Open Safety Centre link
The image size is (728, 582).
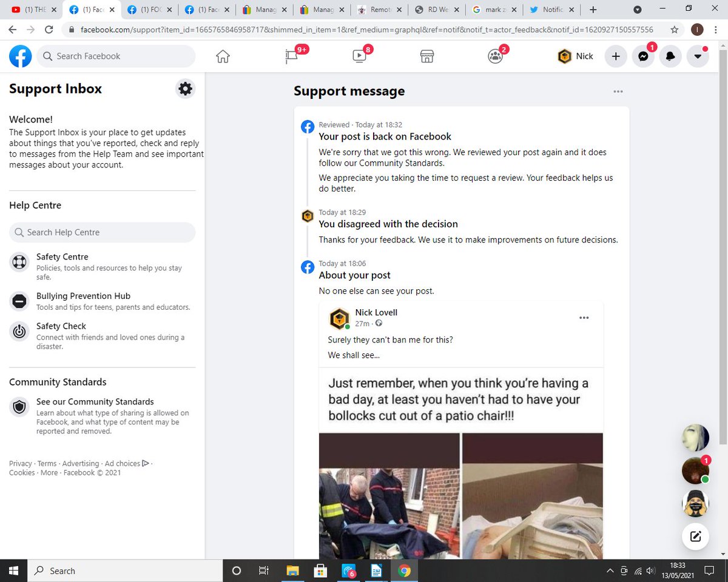[x=62, y=257]
